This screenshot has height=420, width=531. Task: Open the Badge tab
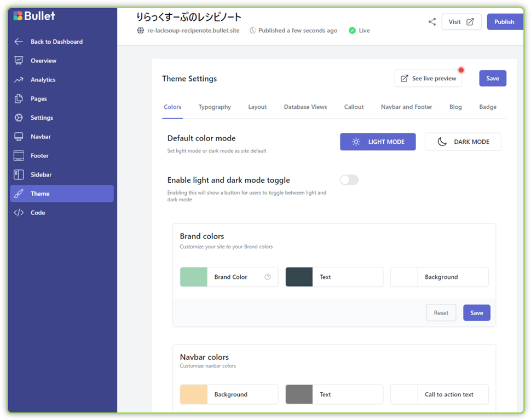(x=488, y=107)
